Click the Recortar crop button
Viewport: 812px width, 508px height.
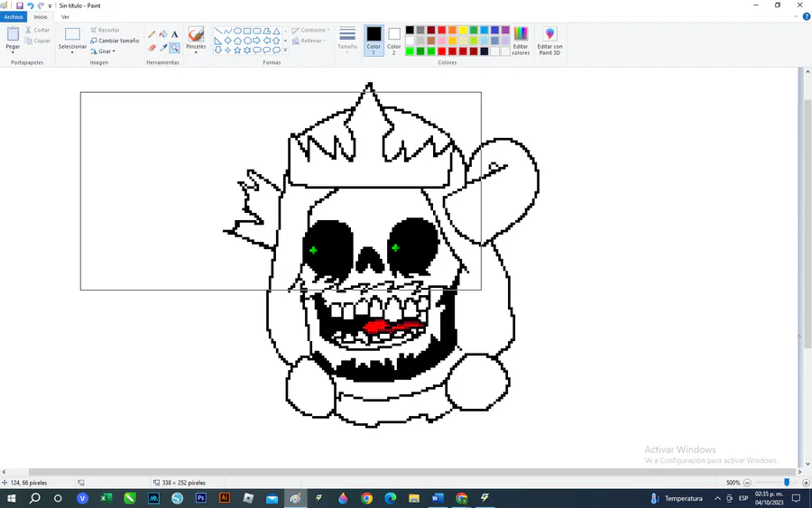point(106,30)
